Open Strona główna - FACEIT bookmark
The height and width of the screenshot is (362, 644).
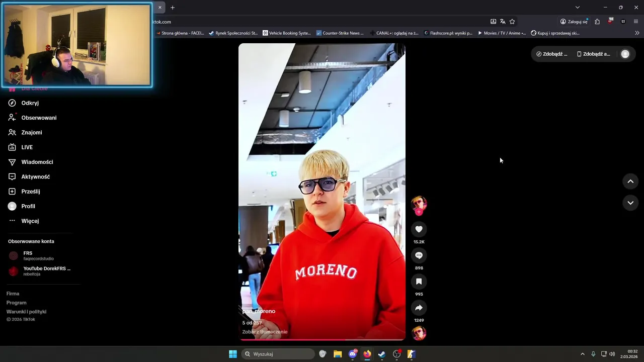coord(180,33)
